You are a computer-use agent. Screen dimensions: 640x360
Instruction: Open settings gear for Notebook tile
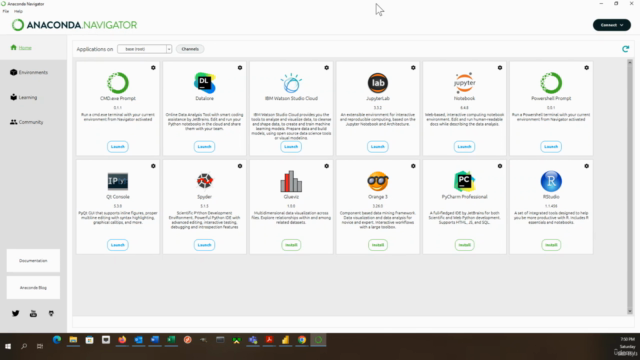click(500, 68)
